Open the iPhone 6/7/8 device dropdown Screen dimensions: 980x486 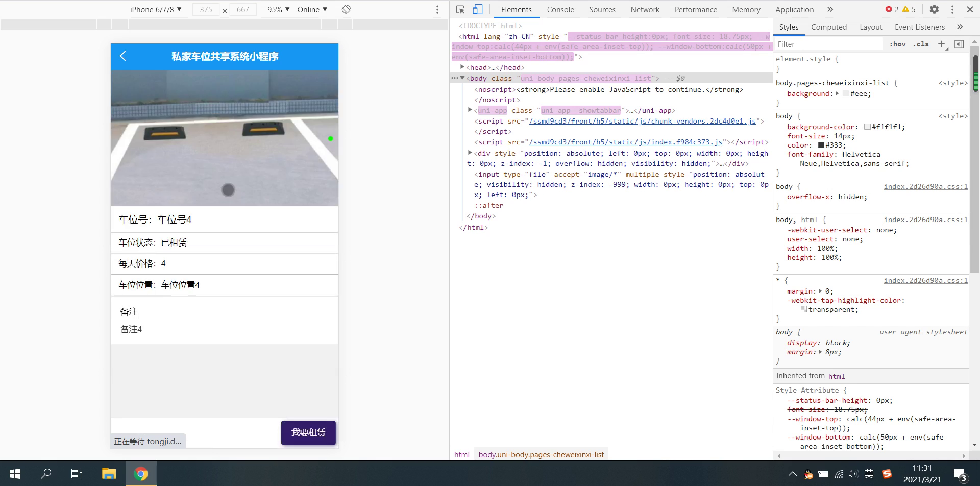point(156,9)
